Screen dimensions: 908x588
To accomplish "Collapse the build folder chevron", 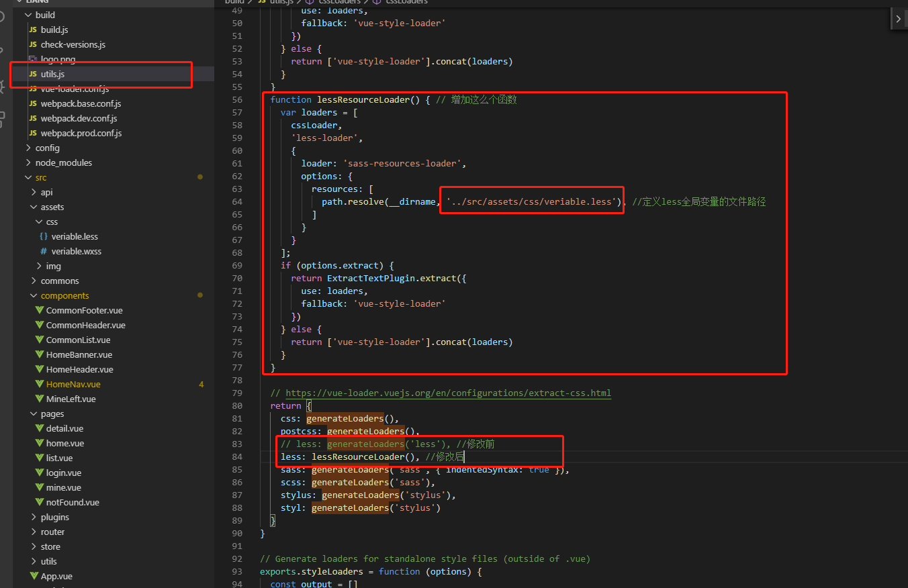I will (x=28, y=15).
